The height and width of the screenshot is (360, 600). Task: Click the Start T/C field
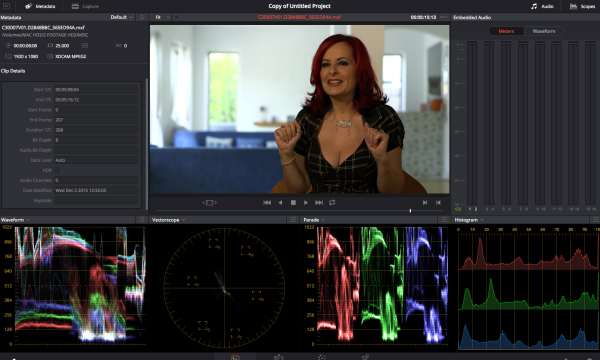(96, 90)
